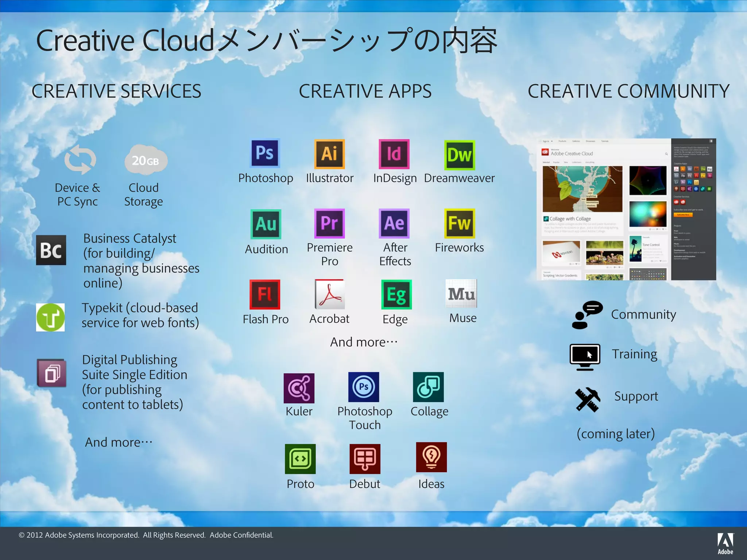
Task: Click the Dreamweaver label text
Action: point(460,178)
